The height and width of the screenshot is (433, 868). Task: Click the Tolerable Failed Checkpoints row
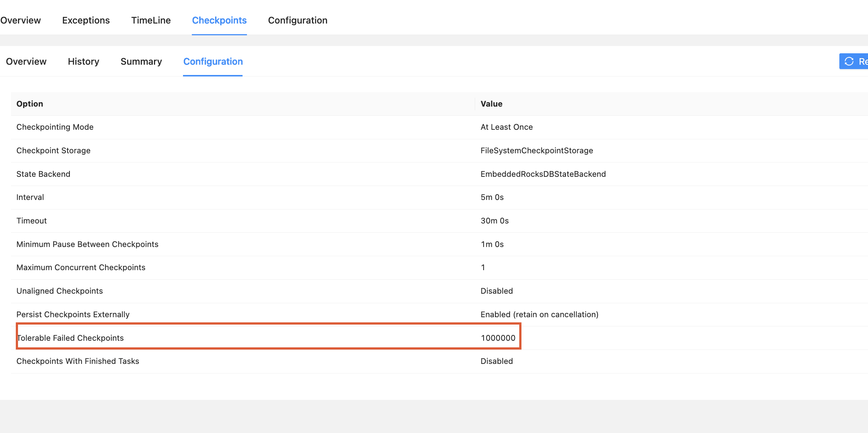[x=70, y=338]
